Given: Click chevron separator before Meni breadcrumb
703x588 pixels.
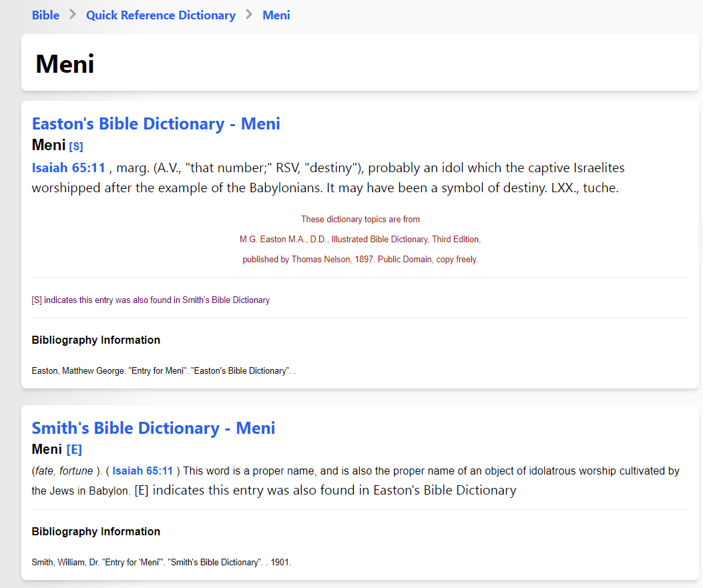Looking at the screenshot, I should click(249, 15).
